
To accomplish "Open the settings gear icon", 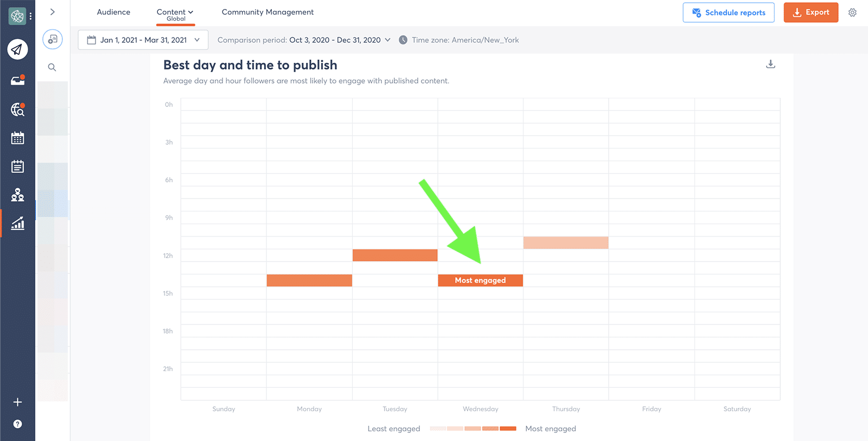I will tap(852, 12).
